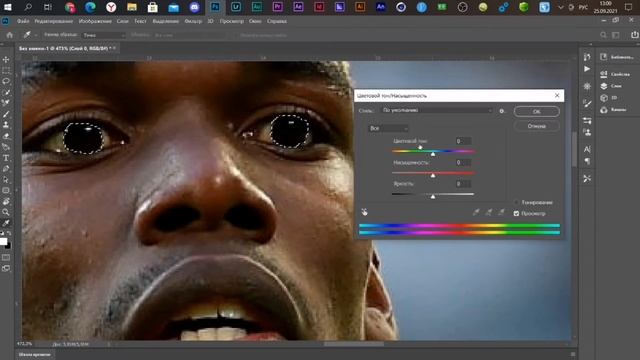Open the Libraries panel (Библиотеки)
Image resolution: width=640 pixels, height=360 pixels.
(x=616, y=57)
